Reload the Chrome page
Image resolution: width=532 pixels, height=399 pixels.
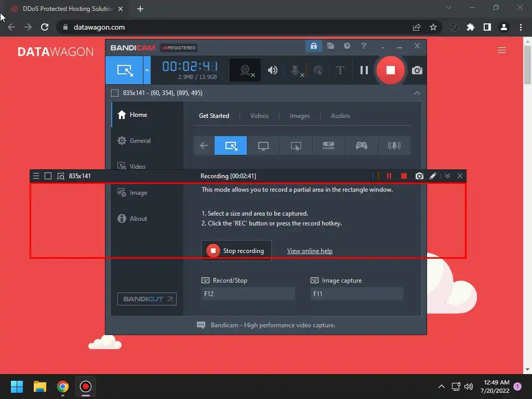pos(45,27)
